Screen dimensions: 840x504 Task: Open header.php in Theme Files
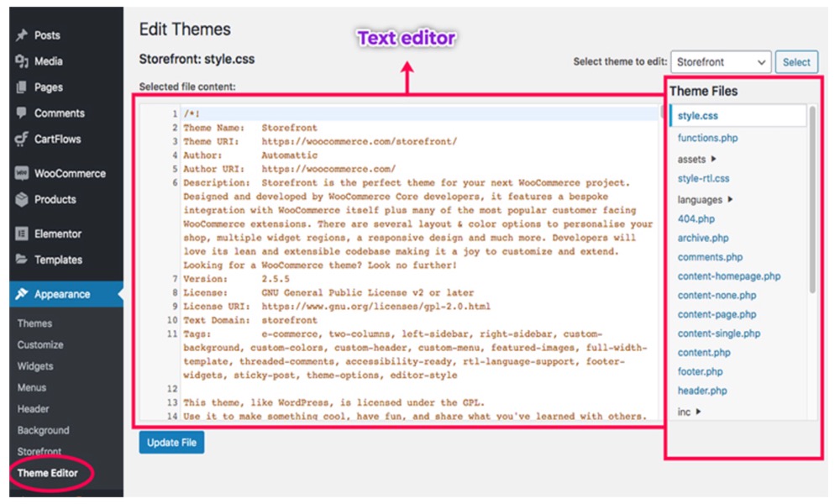click(x=701, y=391)
